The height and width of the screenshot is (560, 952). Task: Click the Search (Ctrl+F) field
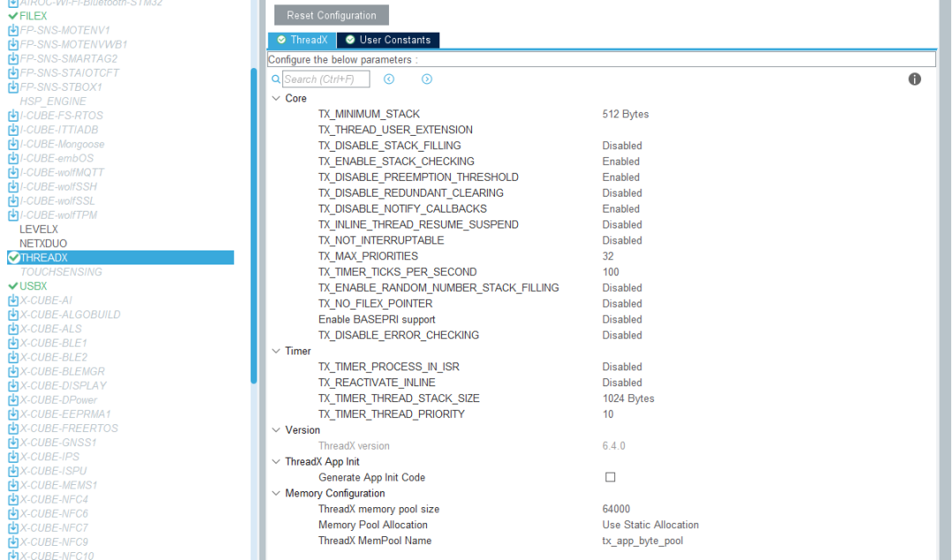click(326, 78)
